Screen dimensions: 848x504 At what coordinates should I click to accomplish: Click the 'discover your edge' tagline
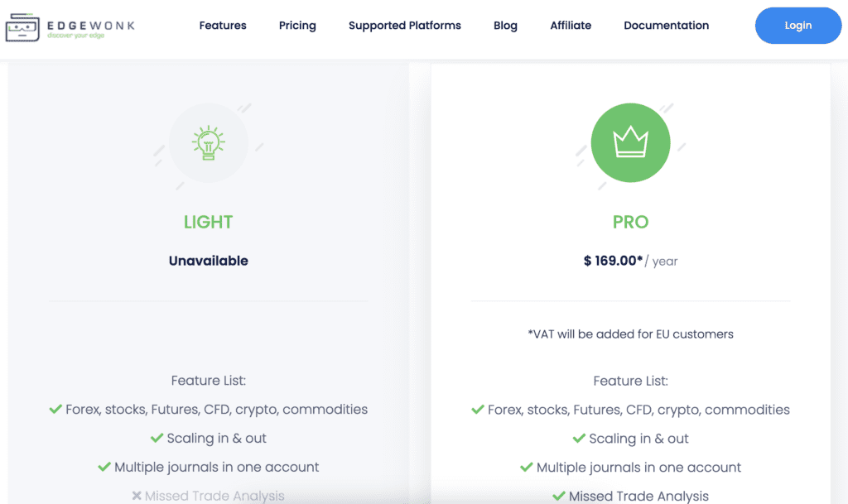75,36
